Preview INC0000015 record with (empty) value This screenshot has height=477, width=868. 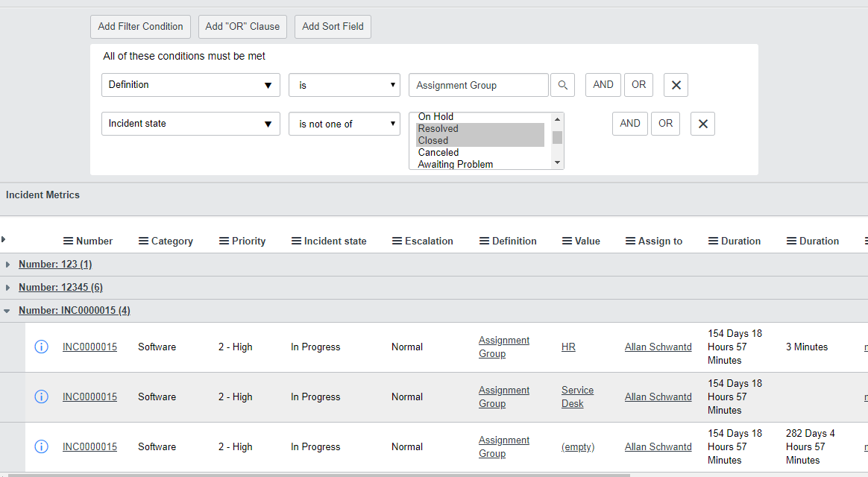42,446
